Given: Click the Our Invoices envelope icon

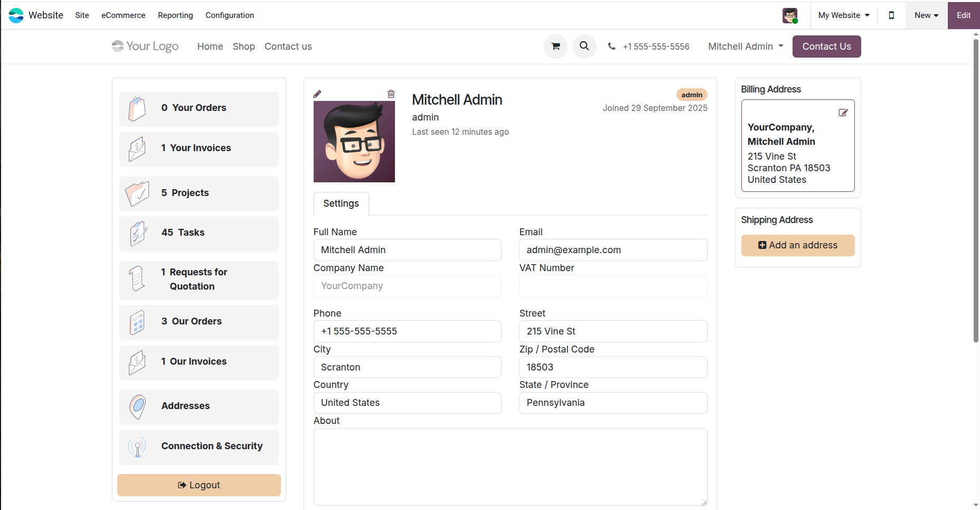Looking at the screenshot, I should 137,363.
